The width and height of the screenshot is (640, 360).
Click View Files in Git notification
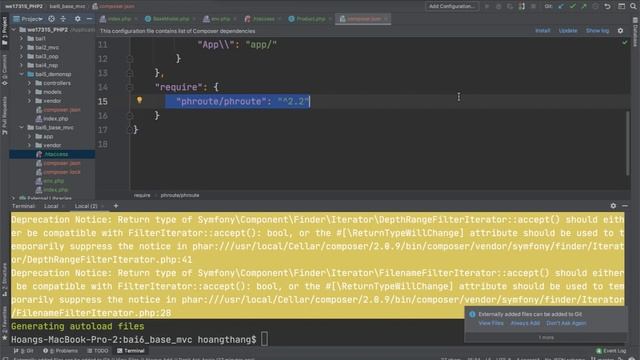(x=491, y=323)
